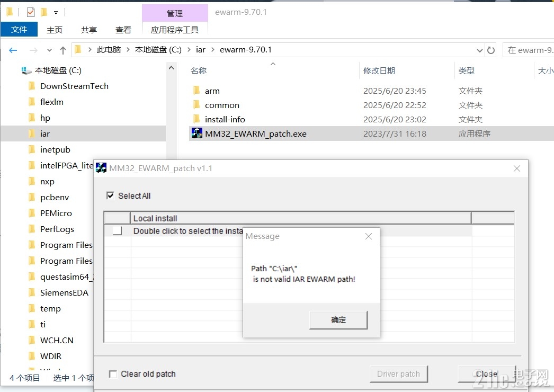Click the arm folder icon in file list
This screenshot has width=554, height=392.
(197, 91)
